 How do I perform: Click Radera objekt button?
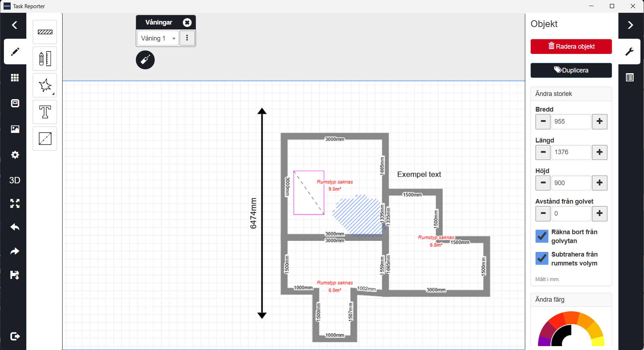(571, 47)
